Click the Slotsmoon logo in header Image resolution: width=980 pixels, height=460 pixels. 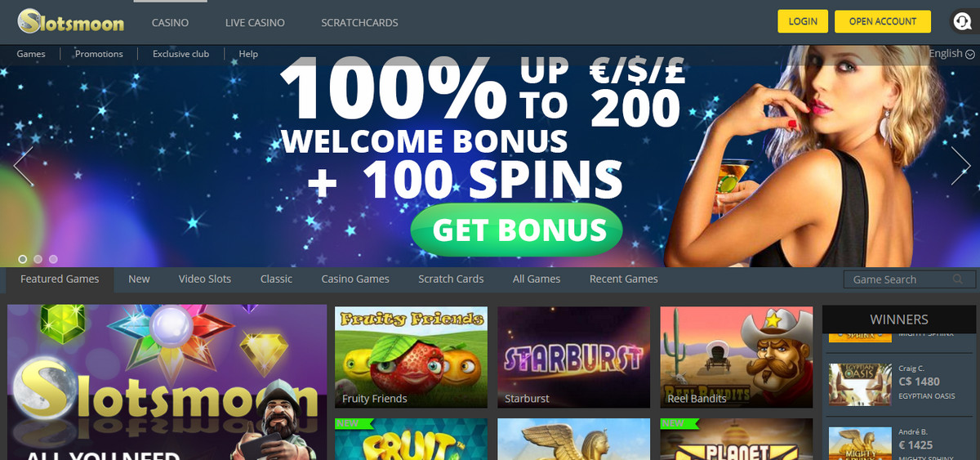pos(70,21)
